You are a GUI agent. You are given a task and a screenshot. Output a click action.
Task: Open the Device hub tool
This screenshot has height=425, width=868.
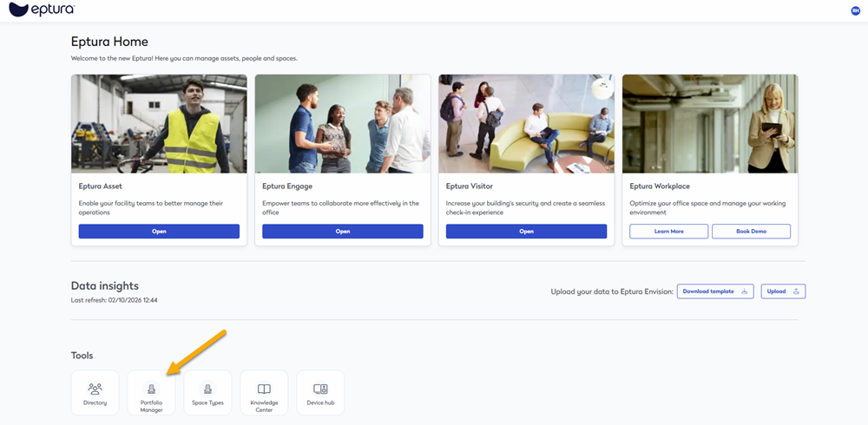[x=320, y=393]
